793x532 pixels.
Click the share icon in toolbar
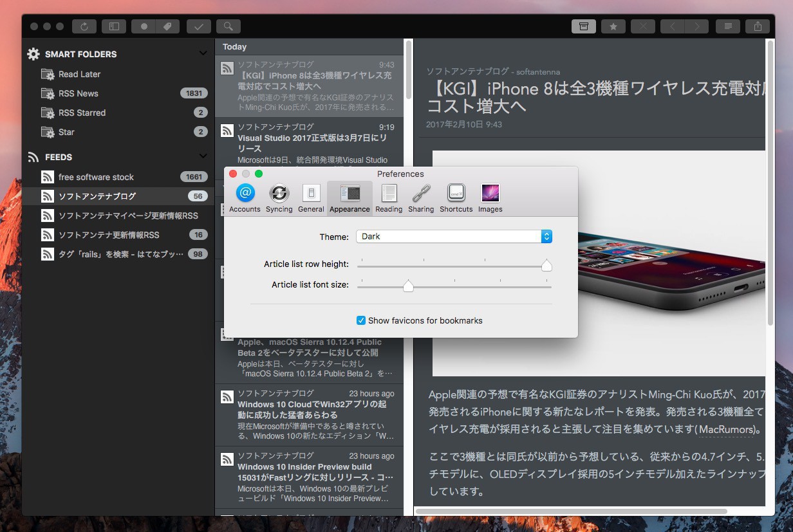pyautogui.click(x=758, y=26)
